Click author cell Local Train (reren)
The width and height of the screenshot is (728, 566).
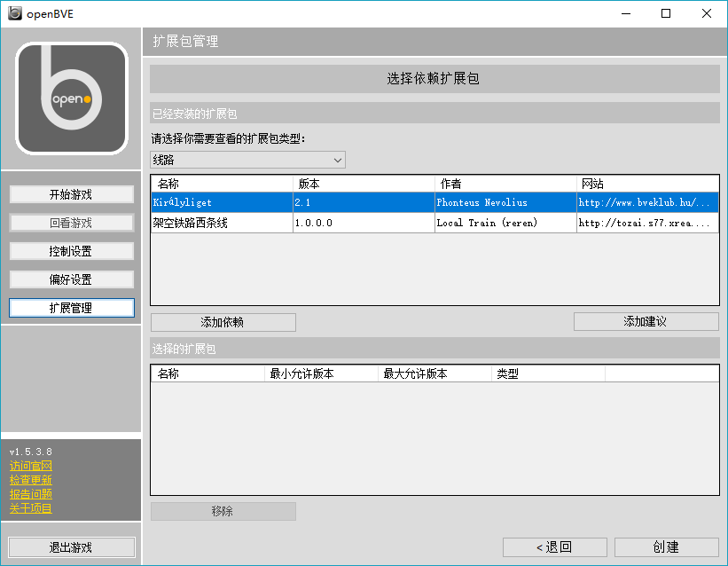tap(505, 223)
